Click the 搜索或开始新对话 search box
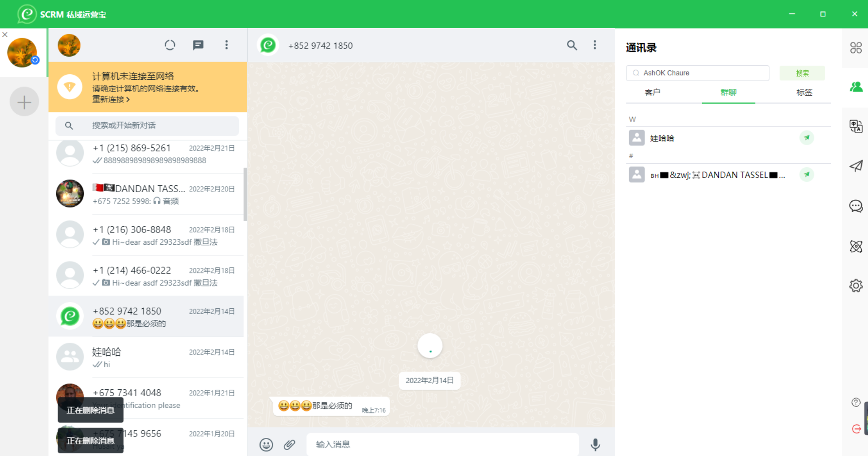This screenshot has width=868, height=456. tap(147, 126)
